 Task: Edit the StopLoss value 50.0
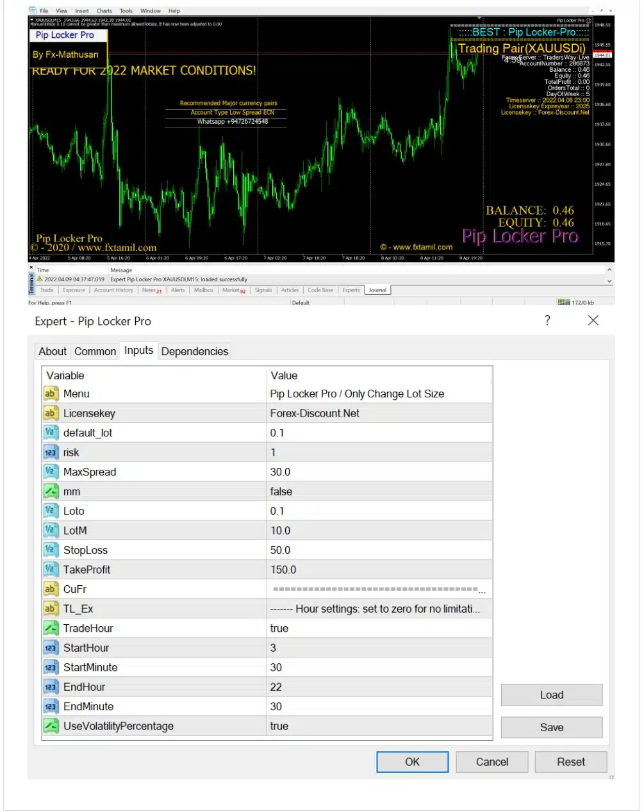379,550
